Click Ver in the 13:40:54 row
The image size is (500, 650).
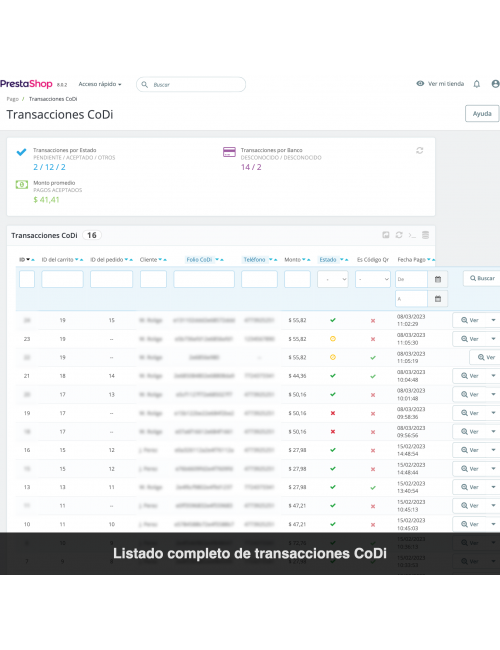pyautogui.click(x=470, y=487)
